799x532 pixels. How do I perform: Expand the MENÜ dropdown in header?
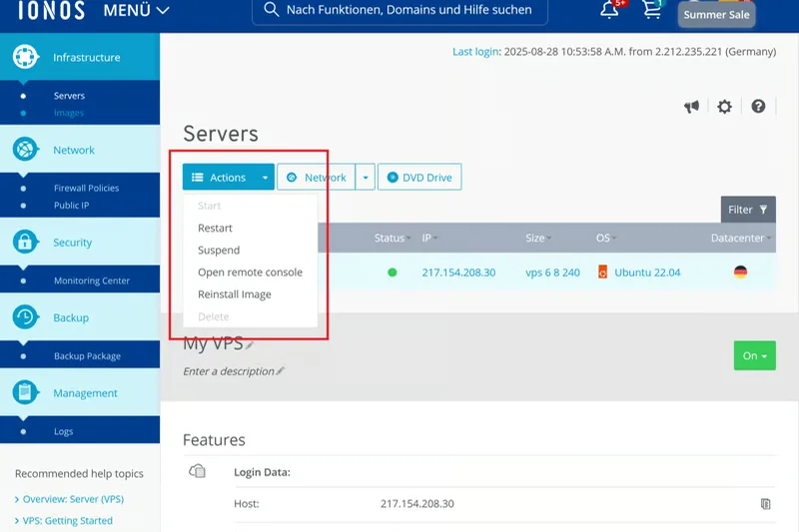click(x=136, y=11)
